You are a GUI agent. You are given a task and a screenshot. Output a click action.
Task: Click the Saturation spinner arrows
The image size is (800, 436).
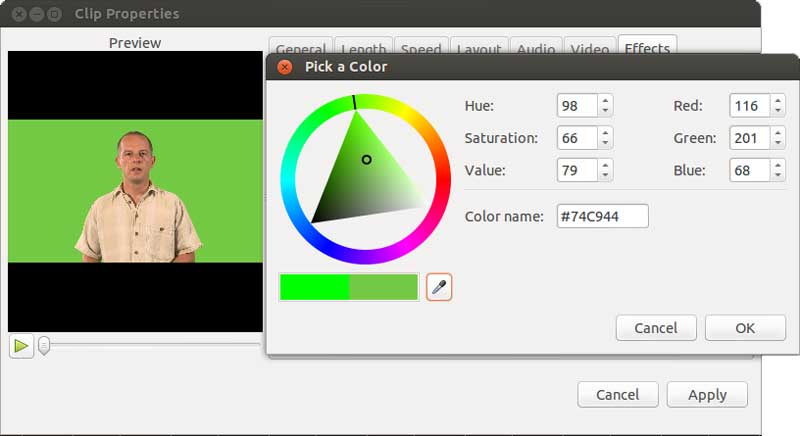605,138
